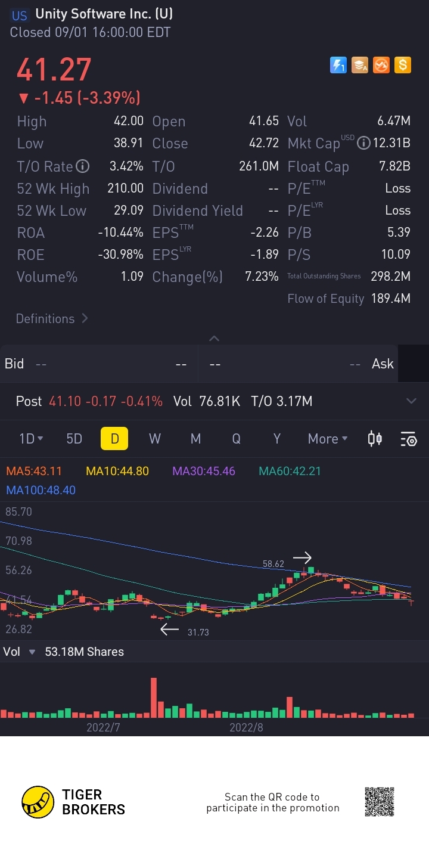Tap the Float Cap value 7.82B
The image size is (429, 868).
click(x=395, y=166)
